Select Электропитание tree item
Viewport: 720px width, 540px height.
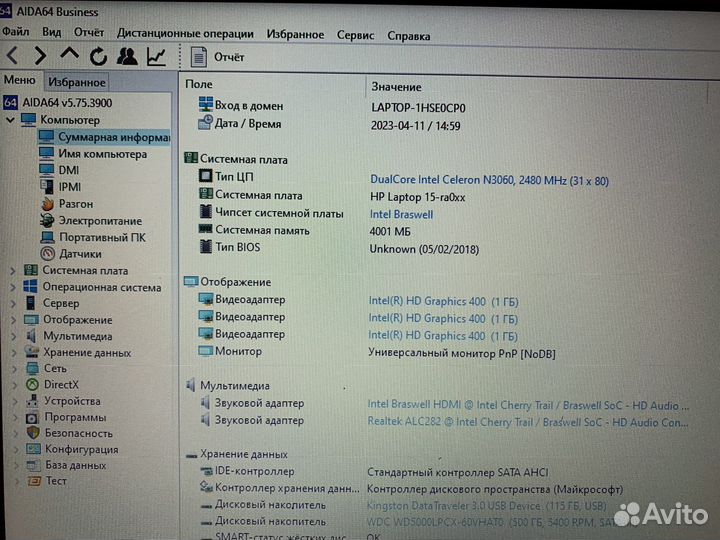pos(100,221)
